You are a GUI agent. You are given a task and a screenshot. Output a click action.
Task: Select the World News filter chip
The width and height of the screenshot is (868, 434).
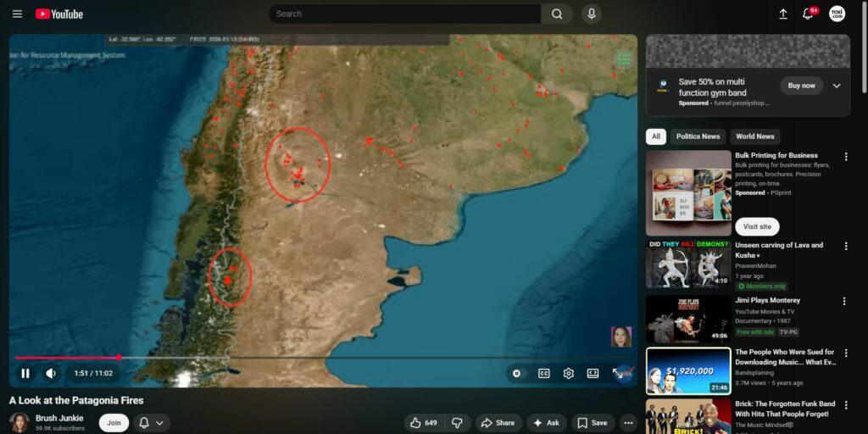click(x=754, y=136)
